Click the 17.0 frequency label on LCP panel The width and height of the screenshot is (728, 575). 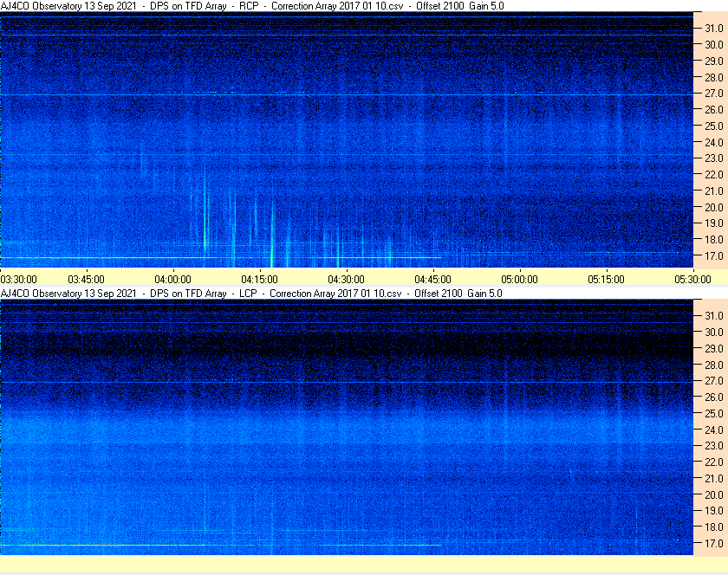coord(714,543)
